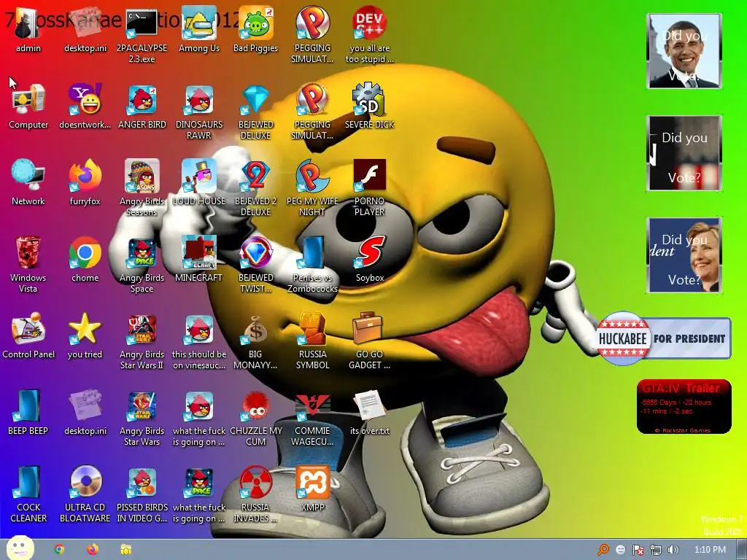Open the dark middle 'Did you Vote?' gadget
This screenshot has height=560, width=747.
tap(684, 153)
